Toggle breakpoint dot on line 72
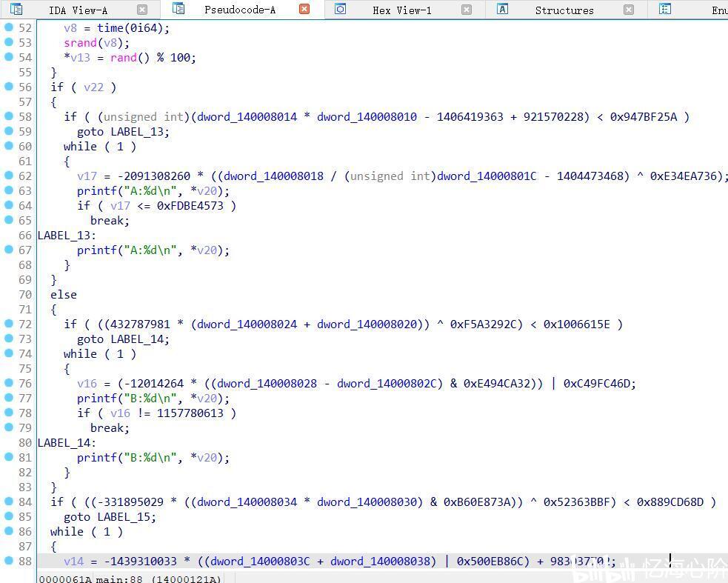Screen dimensions: 728x583 (x=8, y=324)
